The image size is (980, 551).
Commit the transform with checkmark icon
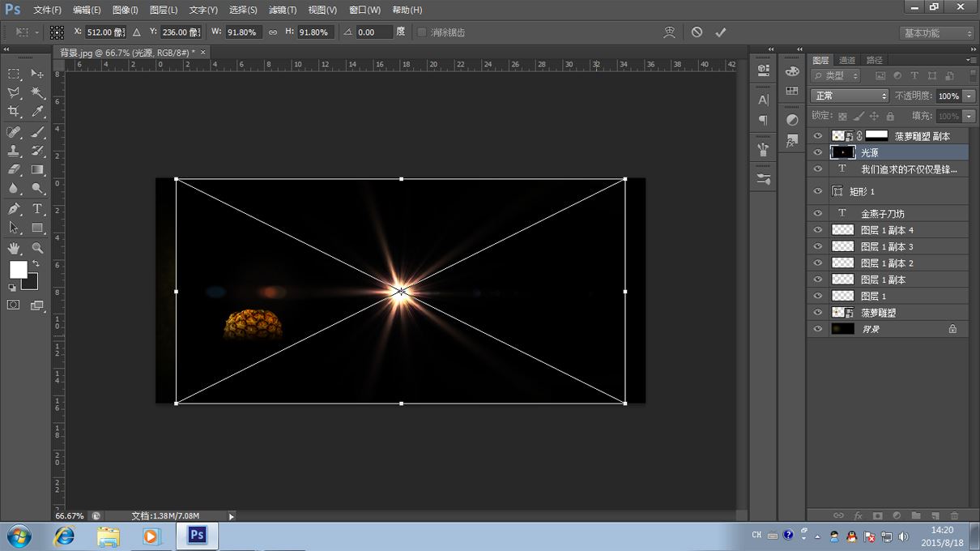point(720,32)
